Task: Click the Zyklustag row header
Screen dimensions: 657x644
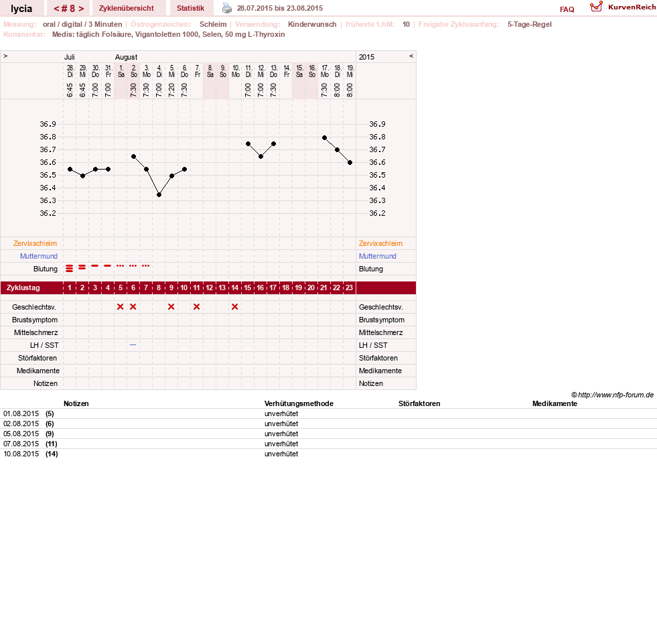Action: click(23, 287)
